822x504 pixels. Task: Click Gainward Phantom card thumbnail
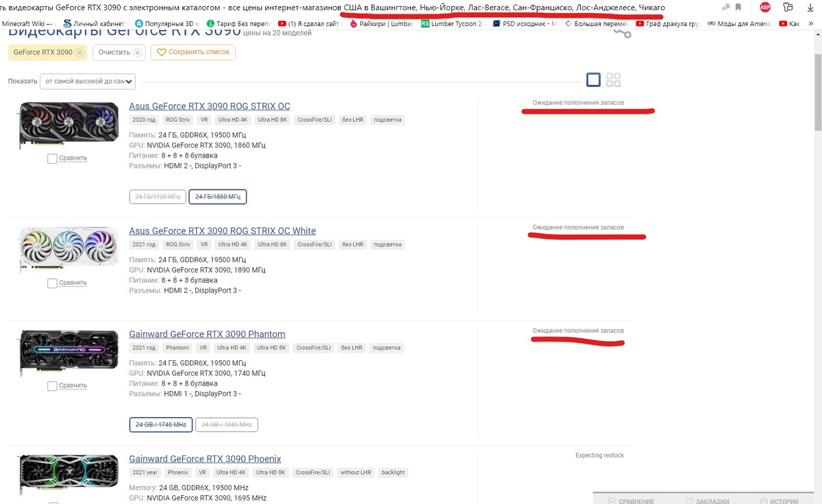[68, 353]
